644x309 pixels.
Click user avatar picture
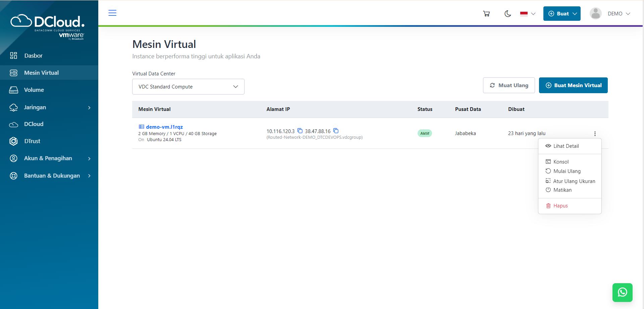pyautogui.click(x=595, y=14)
